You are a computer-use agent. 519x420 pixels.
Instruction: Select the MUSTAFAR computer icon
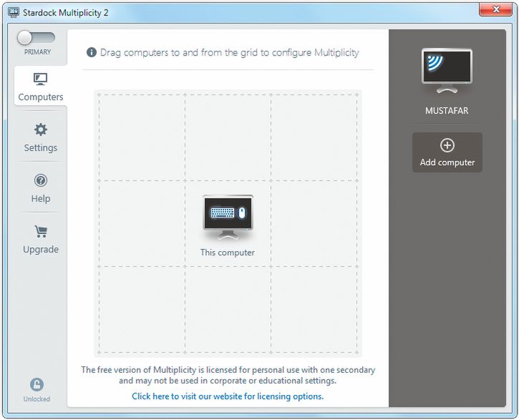click(447, 71)
